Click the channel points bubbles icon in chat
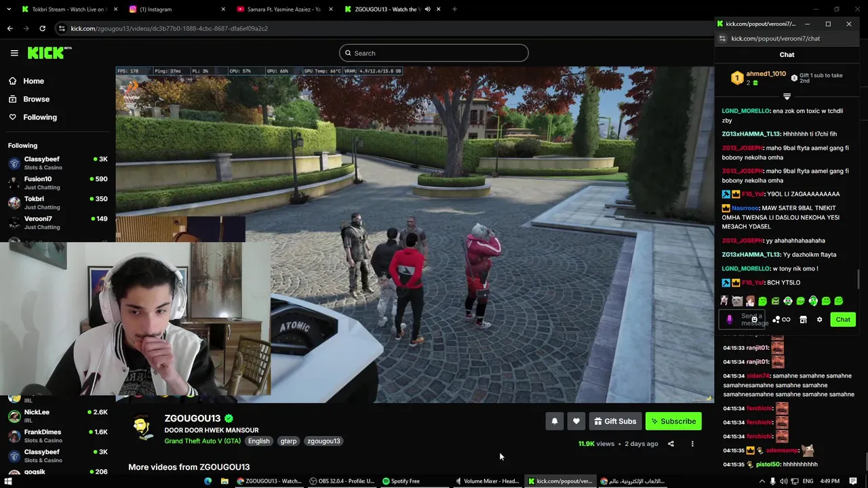 click(x=776, y=319)
